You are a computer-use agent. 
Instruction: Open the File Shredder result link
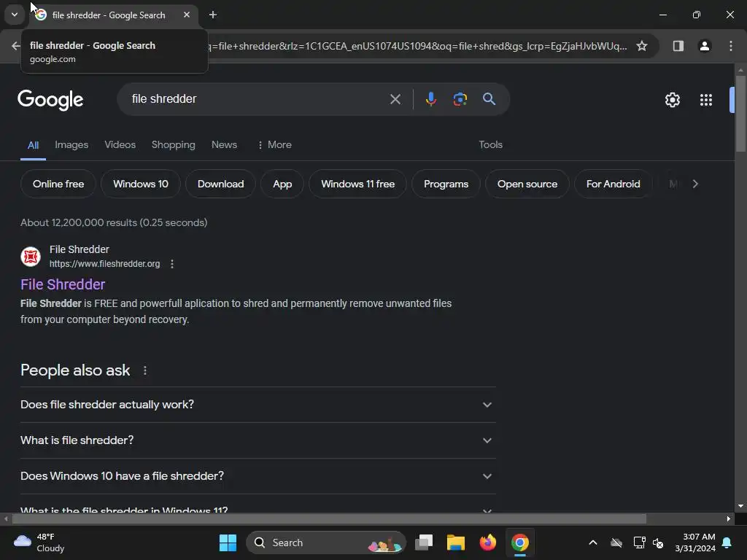point(63,284)
